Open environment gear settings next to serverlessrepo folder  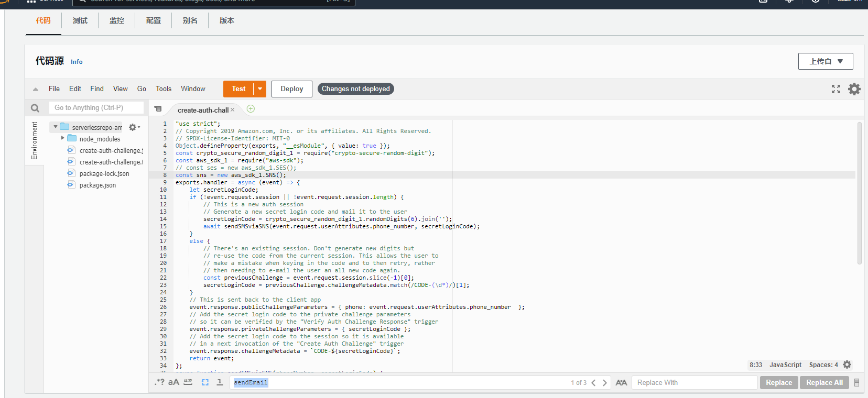click(x=134, y=127)
